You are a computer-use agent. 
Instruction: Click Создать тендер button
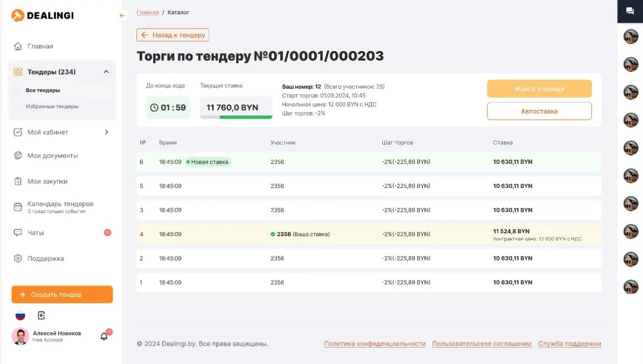pyautogui.click(x=62, y=294)
